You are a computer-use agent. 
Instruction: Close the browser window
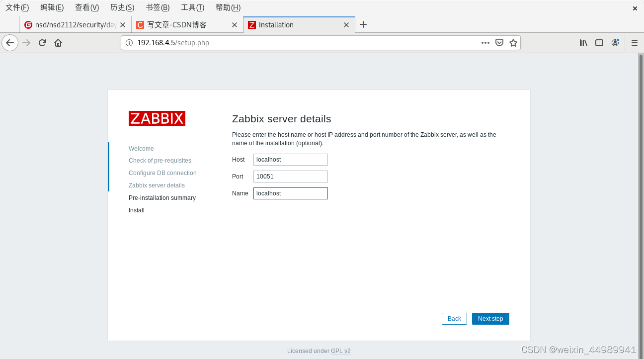(x=635, y=8)
